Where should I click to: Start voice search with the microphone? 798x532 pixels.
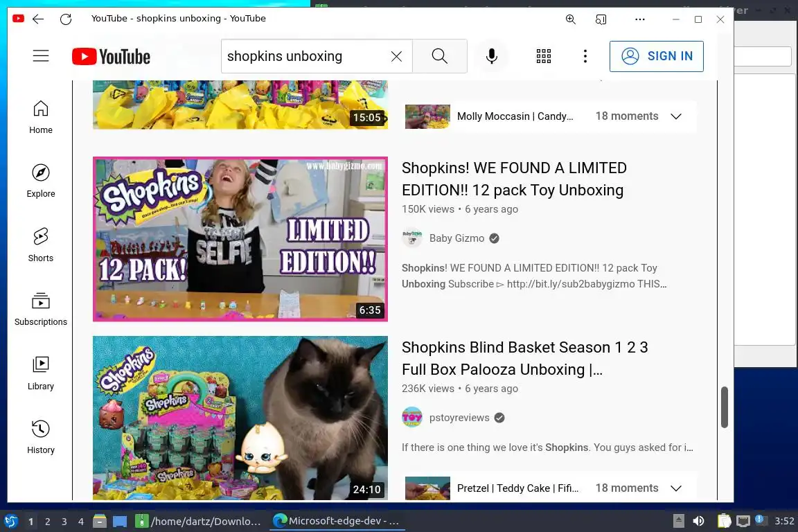[x=492, y=56]
